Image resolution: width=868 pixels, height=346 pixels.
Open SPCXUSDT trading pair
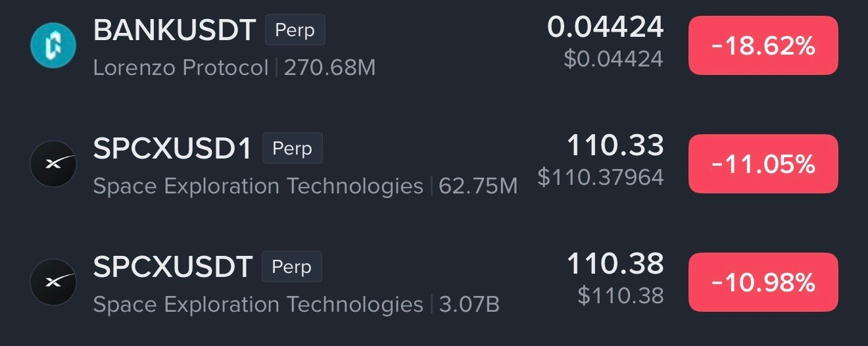pos(173,267)
